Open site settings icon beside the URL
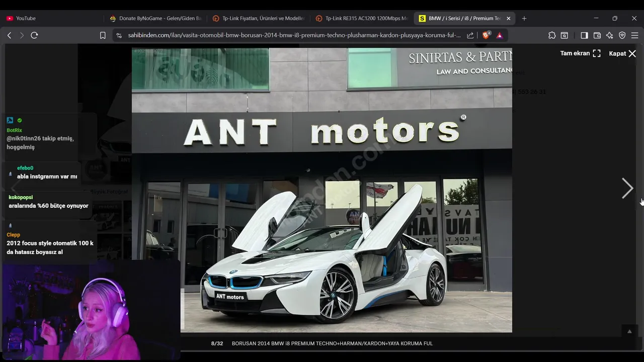Screen dimensions: 644x362 (x=119, y=35)
